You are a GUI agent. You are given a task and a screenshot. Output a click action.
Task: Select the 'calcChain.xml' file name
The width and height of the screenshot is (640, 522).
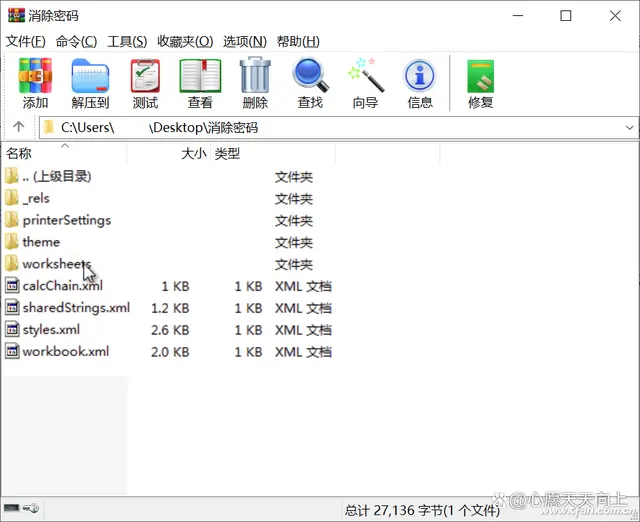[62, 286]
